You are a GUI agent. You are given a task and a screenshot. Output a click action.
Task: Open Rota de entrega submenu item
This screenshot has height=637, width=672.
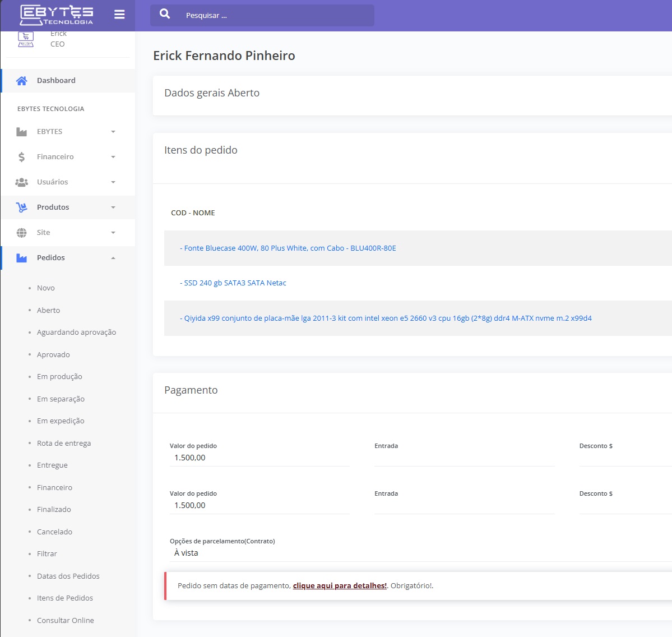pos(64,443)
